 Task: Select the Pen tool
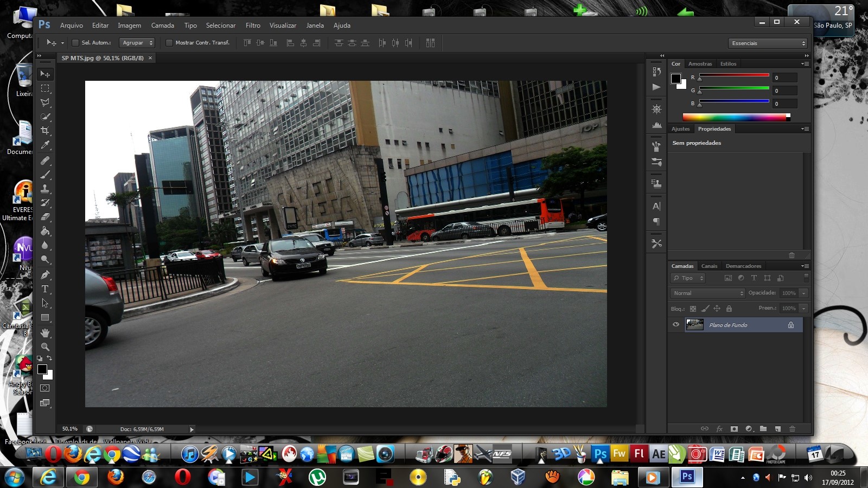click(45, 275)
